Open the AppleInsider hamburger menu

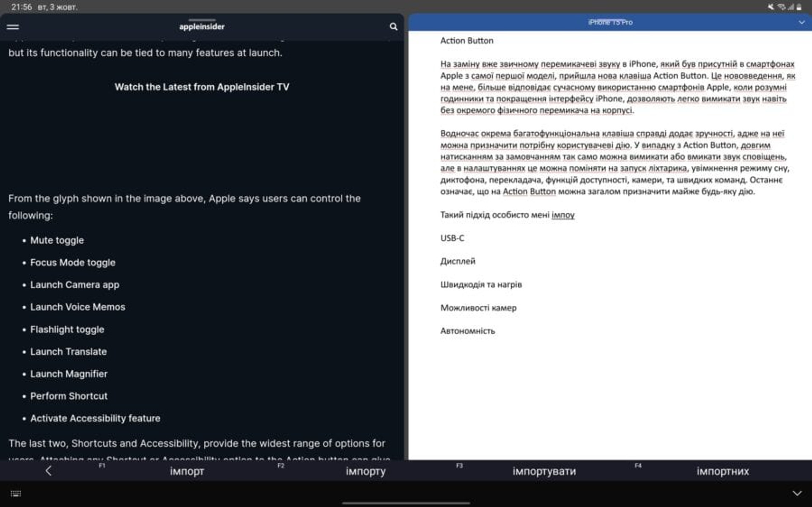coord(13,27)
